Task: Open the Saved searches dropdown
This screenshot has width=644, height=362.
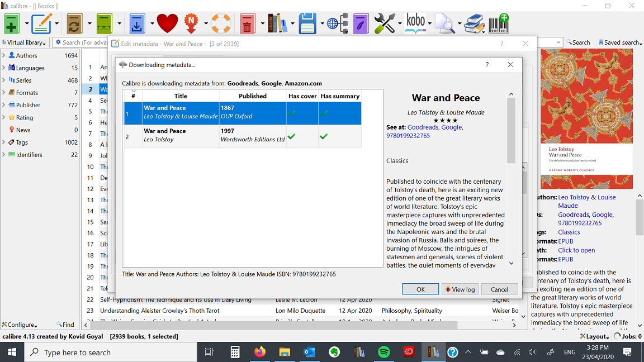Action: (620, 42)
